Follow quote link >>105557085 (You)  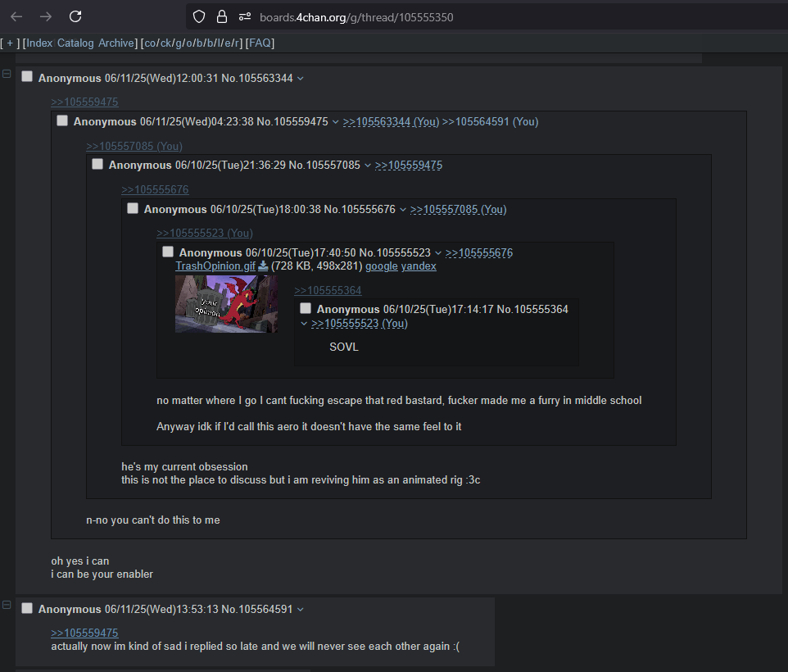[x=134, y=146]
